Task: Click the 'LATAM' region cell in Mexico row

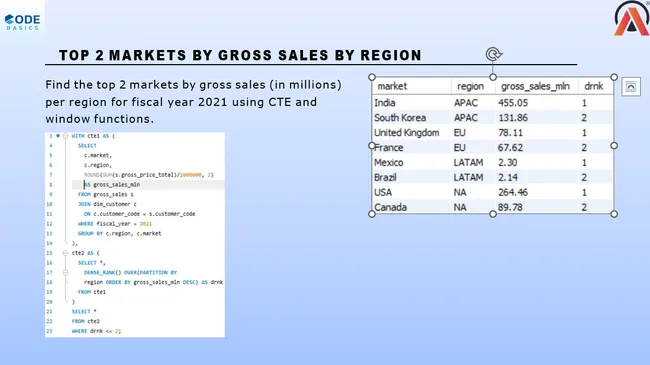Action: pos(468,163)
